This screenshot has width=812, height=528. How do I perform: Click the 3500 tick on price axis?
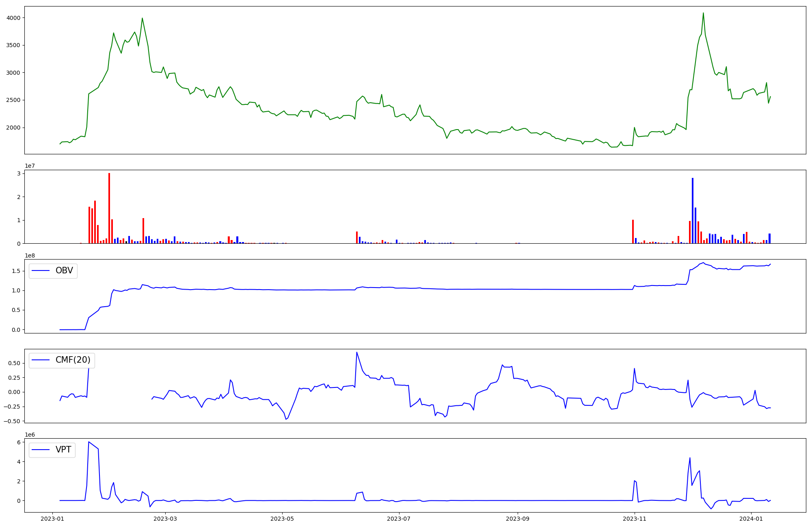[13, 45]
